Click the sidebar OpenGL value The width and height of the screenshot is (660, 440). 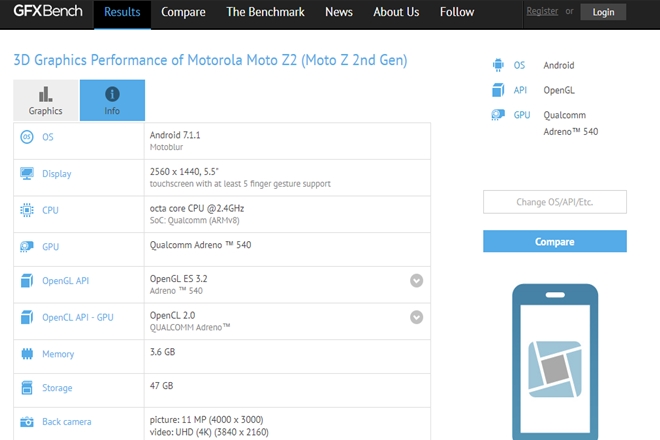tap(559, 90)
